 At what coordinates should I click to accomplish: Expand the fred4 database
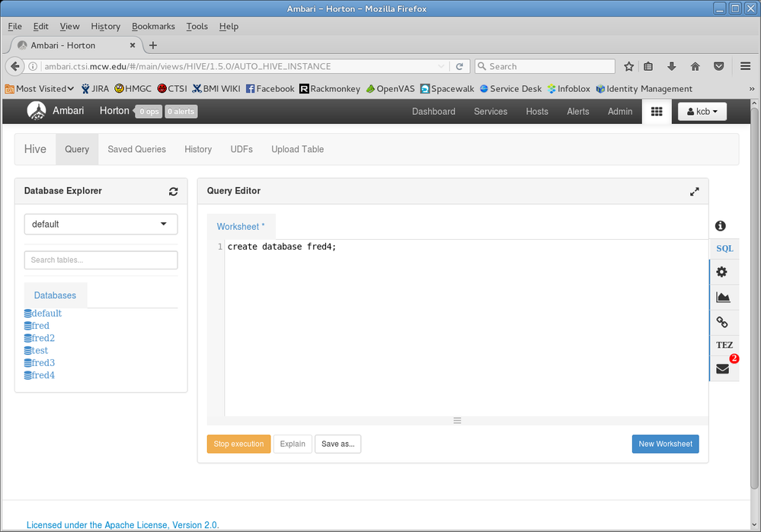(x=40, y=375)
